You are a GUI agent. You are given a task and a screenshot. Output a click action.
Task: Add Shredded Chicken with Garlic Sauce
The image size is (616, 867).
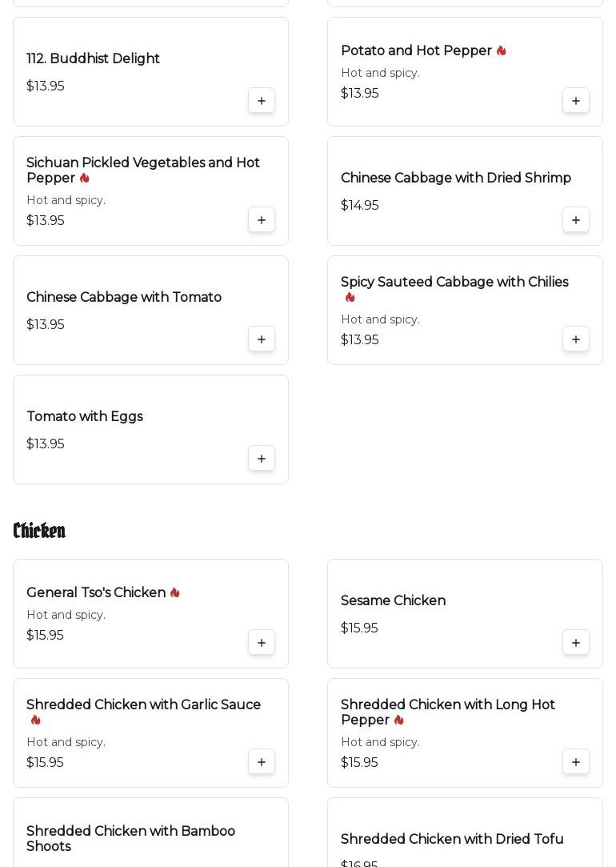pos(262,762)
